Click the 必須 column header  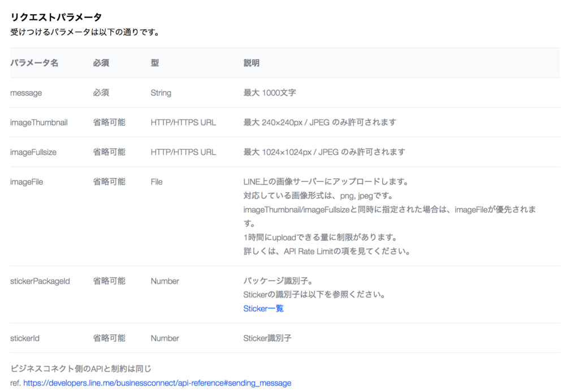click(x=101, y=63)
